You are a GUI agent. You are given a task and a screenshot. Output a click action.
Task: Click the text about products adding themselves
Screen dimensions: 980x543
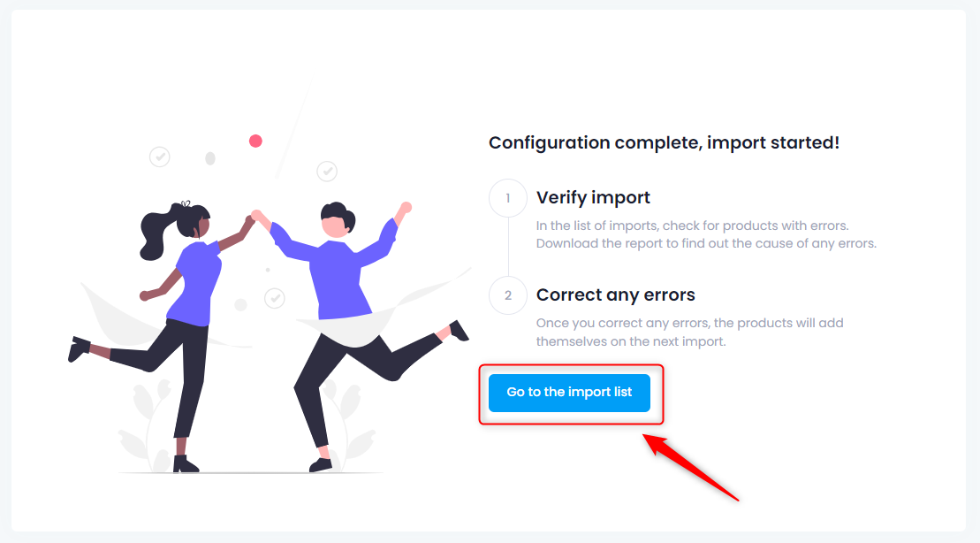pyautogui.click(x=689, y=333)
